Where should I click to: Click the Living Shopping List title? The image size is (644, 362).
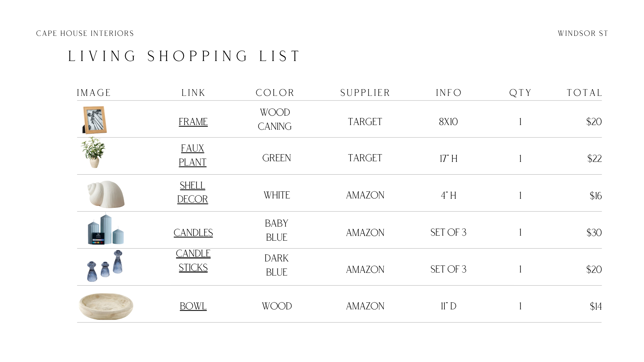(x=184, y=56)
